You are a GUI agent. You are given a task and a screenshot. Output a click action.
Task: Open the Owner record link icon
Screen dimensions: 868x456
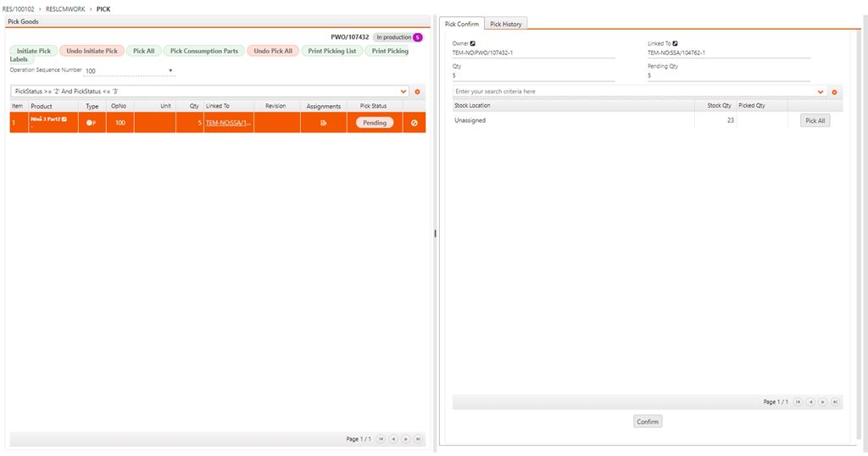473,43
